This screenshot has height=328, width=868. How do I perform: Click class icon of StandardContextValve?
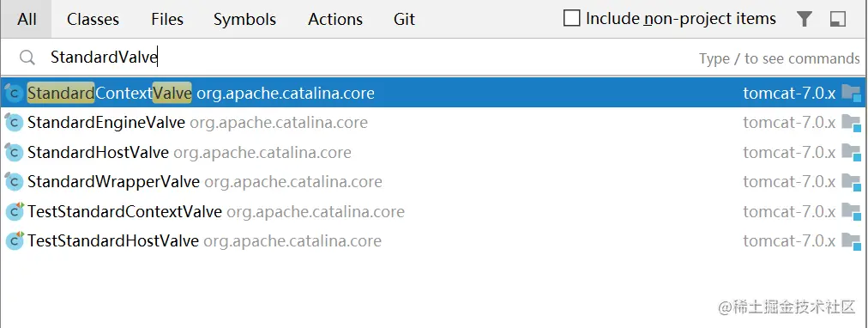(x=14, y=93)
